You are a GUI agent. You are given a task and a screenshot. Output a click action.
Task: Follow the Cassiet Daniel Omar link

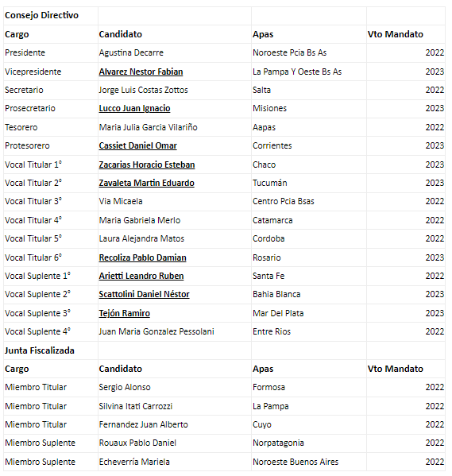137,145
